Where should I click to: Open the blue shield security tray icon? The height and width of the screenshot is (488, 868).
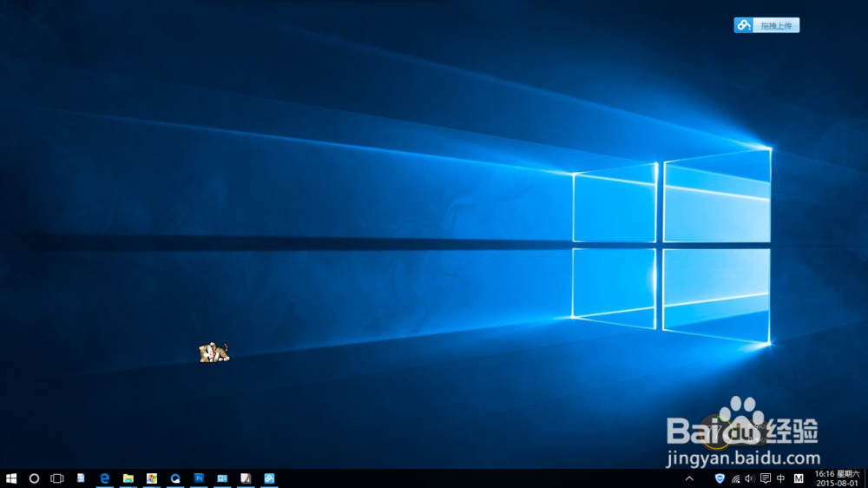click(x=720, y=478)
